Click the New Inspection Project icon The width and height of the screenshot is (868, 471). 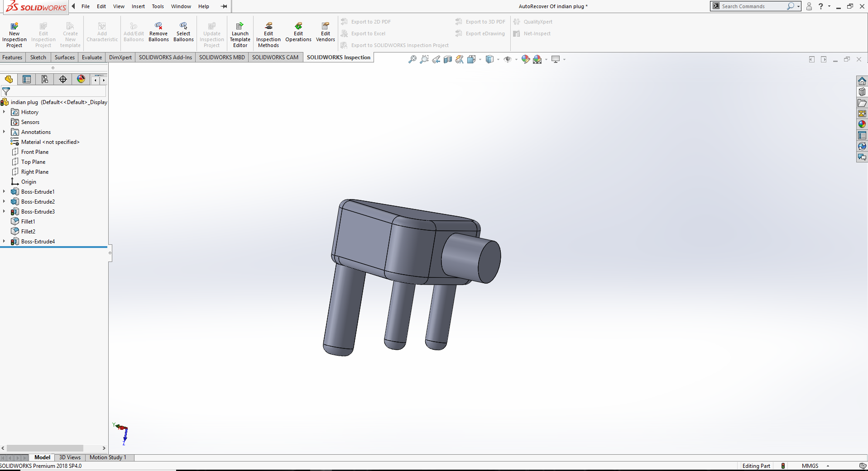coord(14,26)
